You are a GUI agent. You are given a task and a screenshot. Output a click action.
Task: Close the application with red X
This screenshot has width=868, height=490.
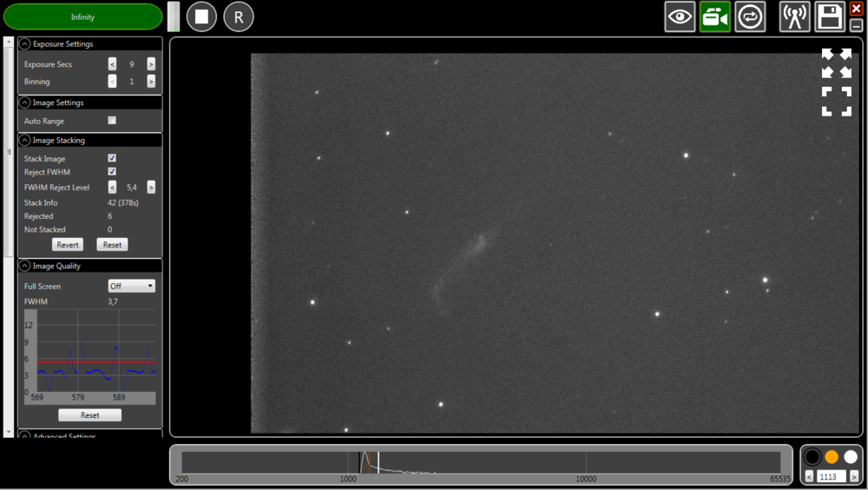tap(857, 9)
